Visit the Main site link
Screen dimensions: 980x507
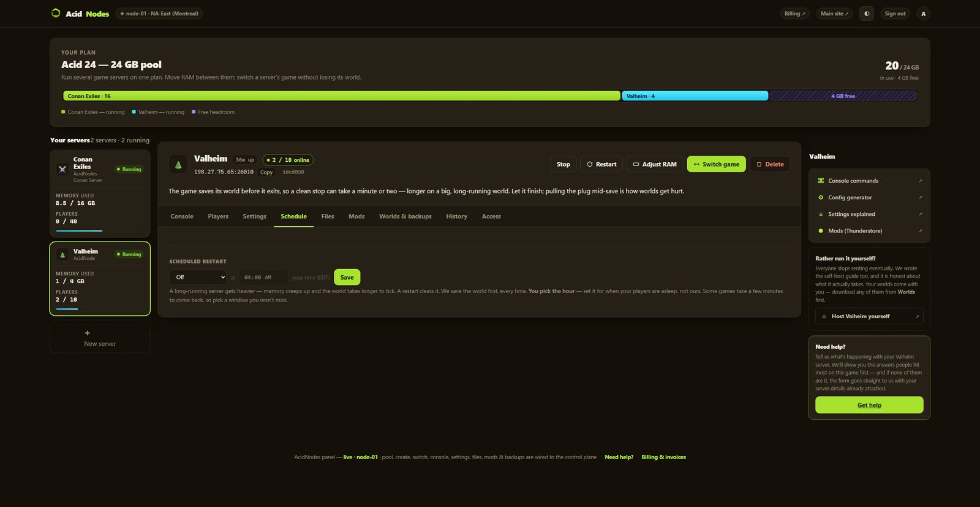tap(834, 13)
